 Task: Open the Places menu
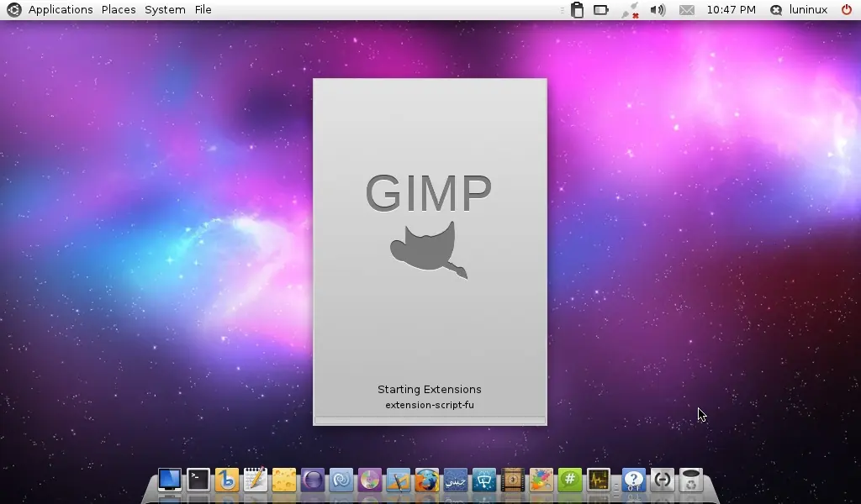[x=119, y=10]
